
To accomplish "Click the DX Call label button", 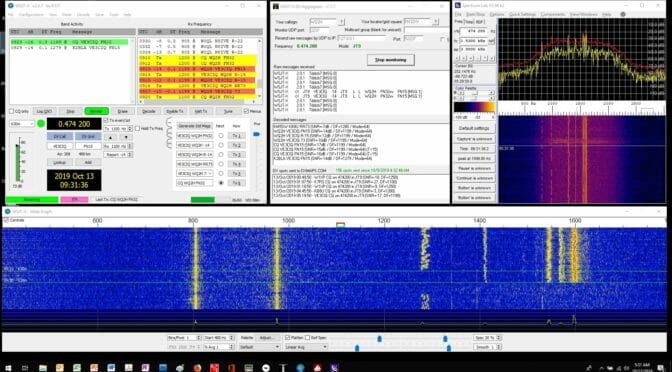I will coord(60,136).
